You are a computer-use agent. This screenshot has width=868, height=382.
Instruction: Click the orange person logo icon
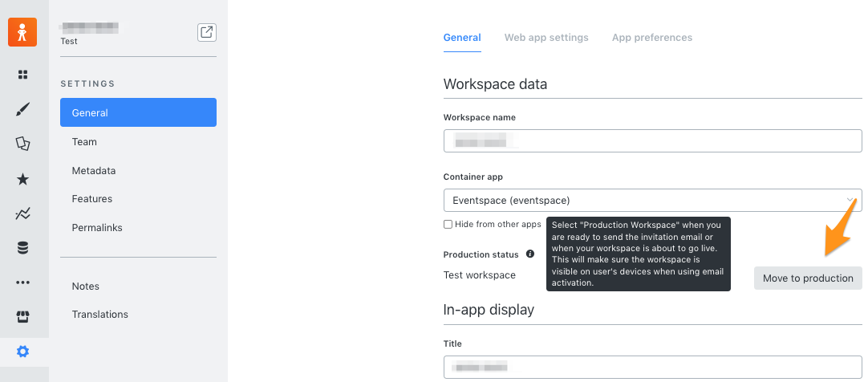pyautogui.click(x=22, y=32)
